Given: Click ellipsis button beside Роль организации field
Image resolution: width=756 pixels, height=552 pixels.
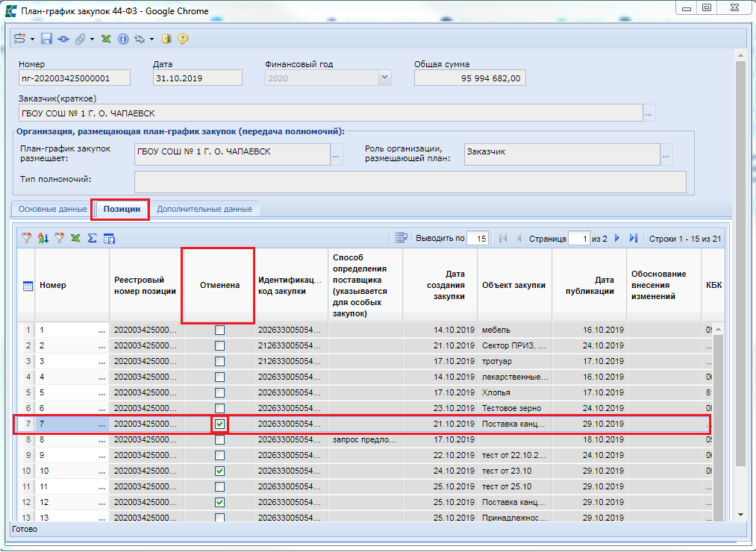Looking at the screenshot, I should (x=666, y=154).
